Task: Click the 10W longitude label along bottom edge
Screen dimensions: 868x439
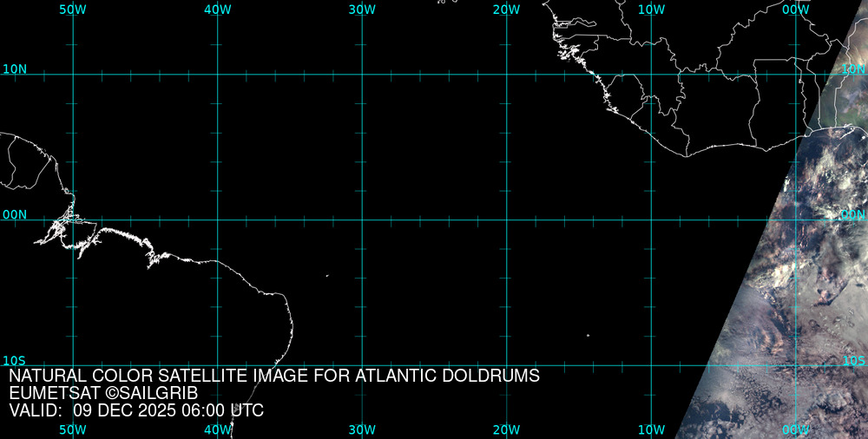Action: pyautogui.click(x=651, y=429)
